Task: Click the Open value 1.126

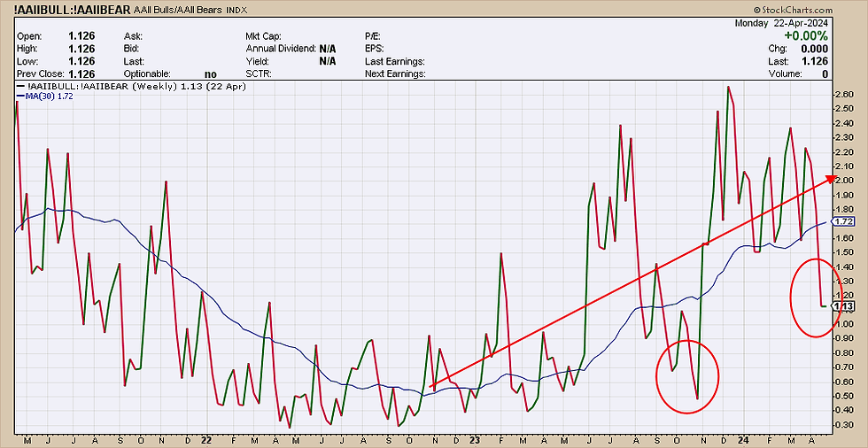Action: point(81,36)
